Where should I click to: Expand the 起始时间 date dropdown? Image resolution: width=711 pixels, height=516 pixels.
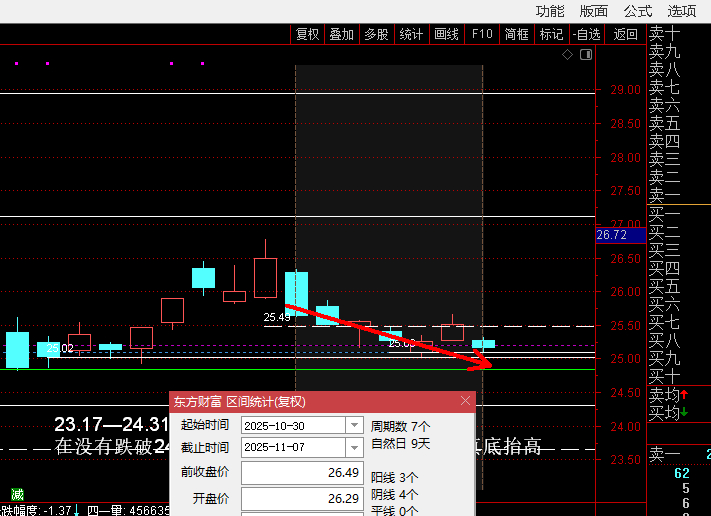click(x=354, y=425)
